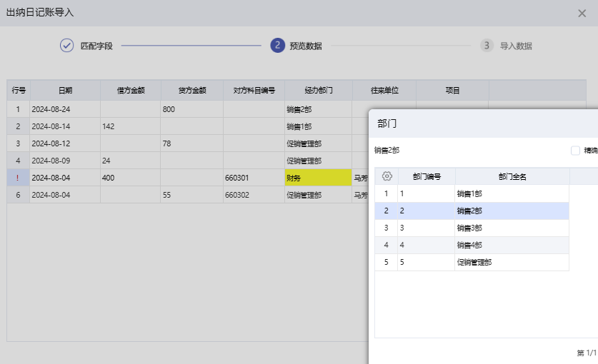Tick the 精确 checkbox in the department popup
This screenshot has height=364, width=598.
(575, 151)
